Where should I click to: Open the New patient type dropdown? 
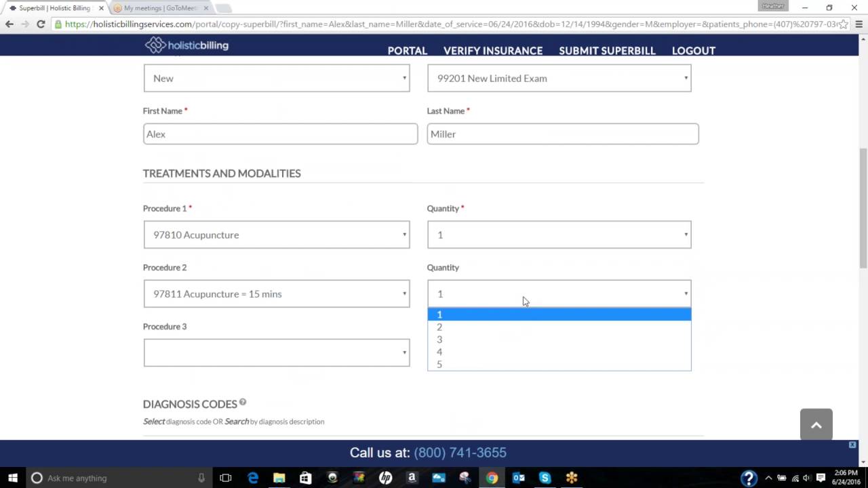pyautogui.click(x=277, y=78)
